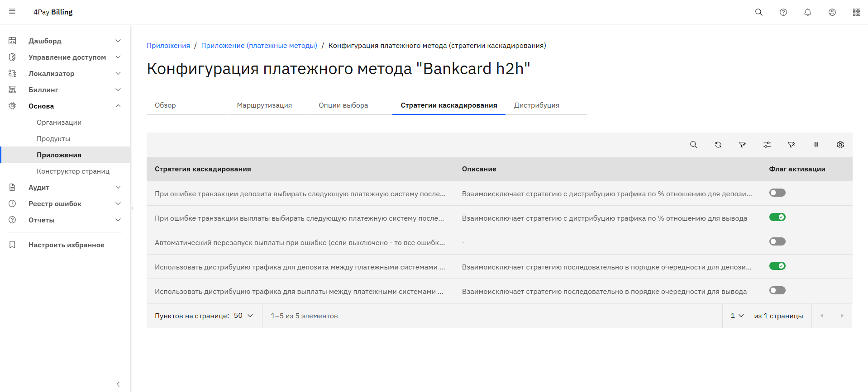Image resolution: width=868 pixels, height=392 pixels.
Task: Switch to the Дистрибуция tab
Action: 536,105
